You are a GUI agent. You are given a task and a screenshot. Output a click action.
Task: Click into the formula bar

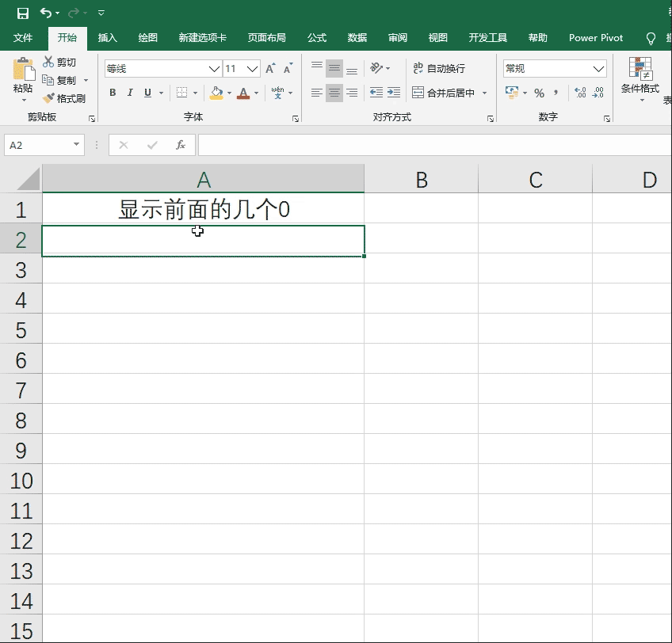pyautogui.click(x=434, y=145)
